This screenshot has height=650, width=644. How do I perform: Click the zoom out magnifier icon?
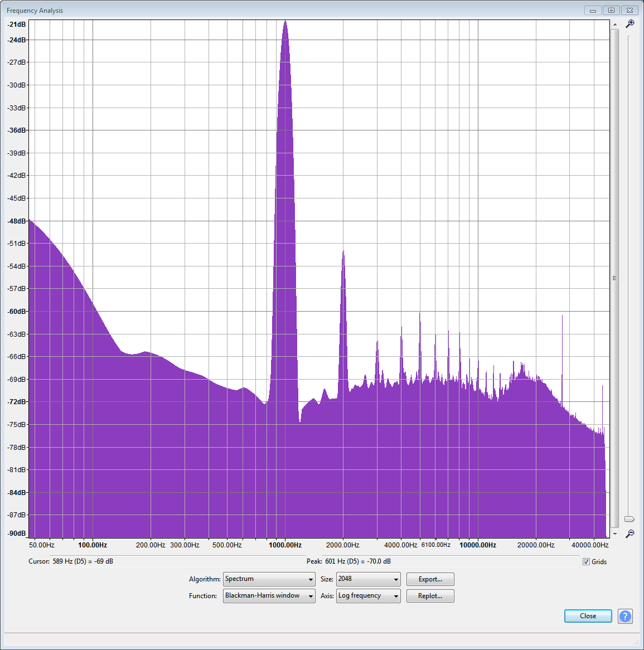[630, 533]
